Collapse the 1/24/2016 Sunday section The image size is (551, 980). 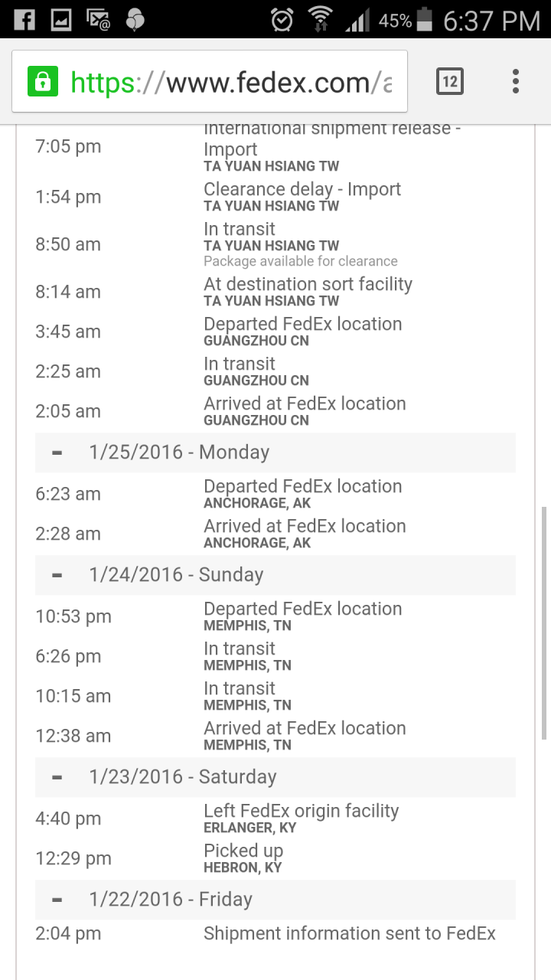point(57,575)
